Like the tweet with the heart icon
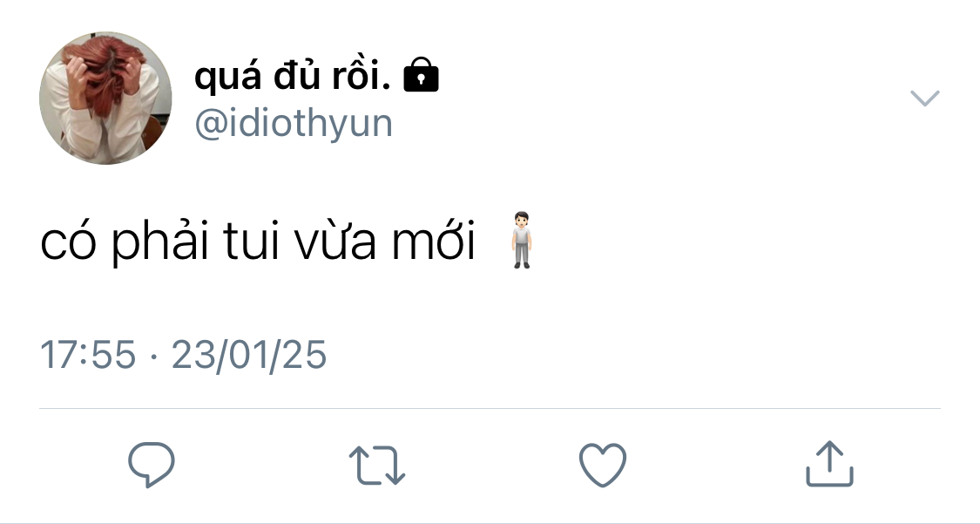 click(x=603, y=465)
